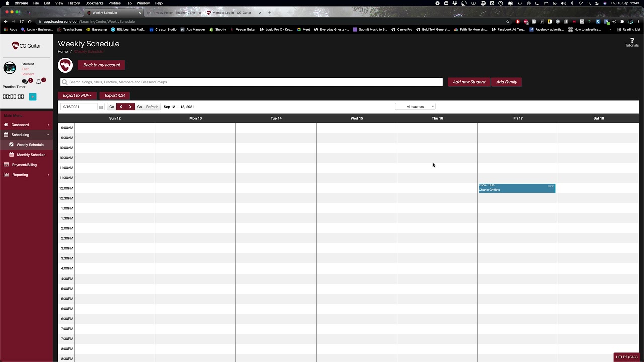Open the Dropbox menu bar icon
Image resolution: width=644 pixels, height=362 pixels.
pos(455,3)
